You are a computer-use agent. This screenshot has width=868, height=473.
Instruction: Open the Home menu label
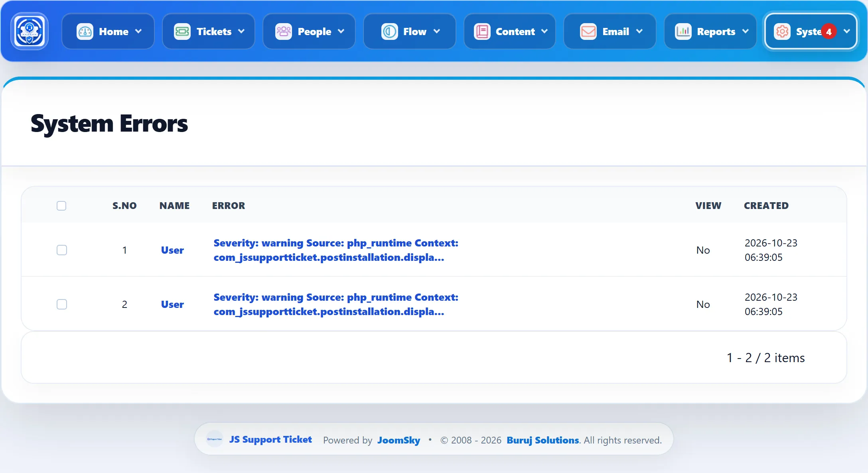click(114, 32)
